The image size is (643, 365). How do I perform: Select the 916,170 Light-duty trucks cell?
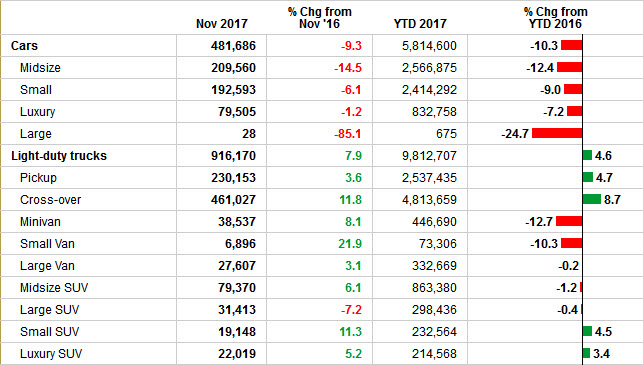[x=233, y=156]
